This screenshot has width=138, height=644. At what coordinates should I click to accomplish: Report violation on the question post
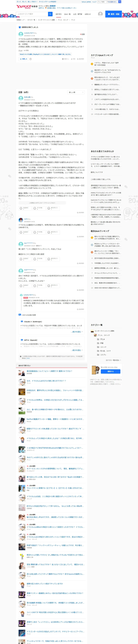click(x=80, y=59)
